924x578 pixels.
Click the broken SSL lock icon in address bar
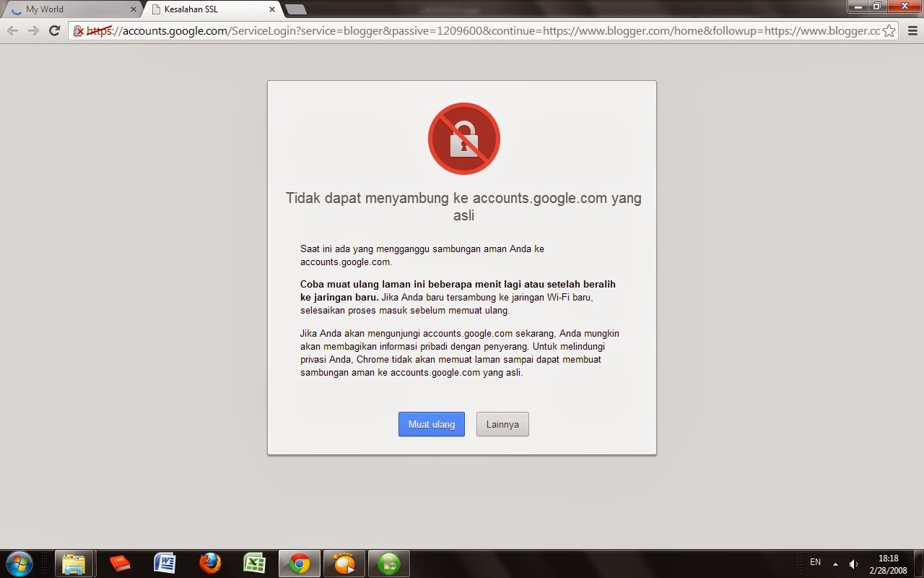point(79,31)
